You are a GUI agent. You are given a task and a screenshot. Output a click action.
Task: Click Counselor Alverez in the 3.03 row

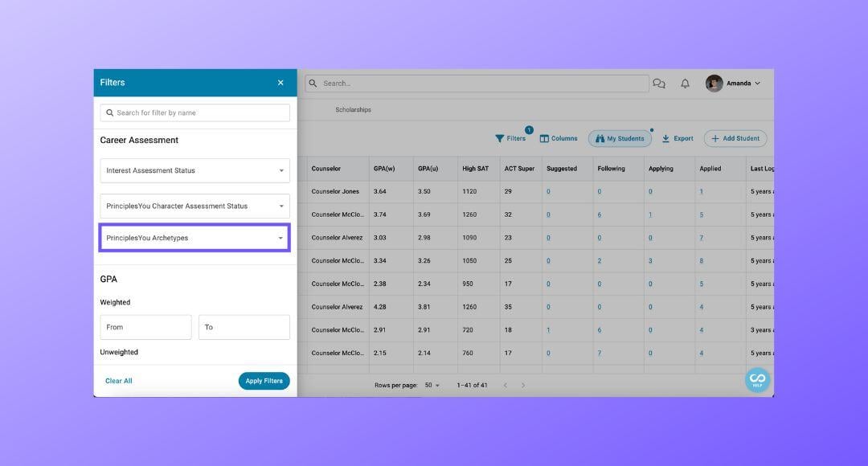tap(337, 238)
